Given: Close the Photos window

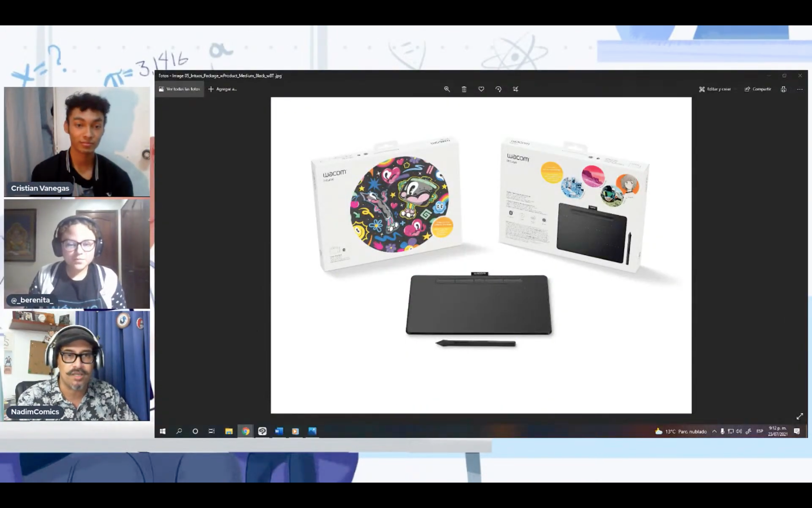Looking at the screenshot, I should pyautogui.click(x=800, y=76).
